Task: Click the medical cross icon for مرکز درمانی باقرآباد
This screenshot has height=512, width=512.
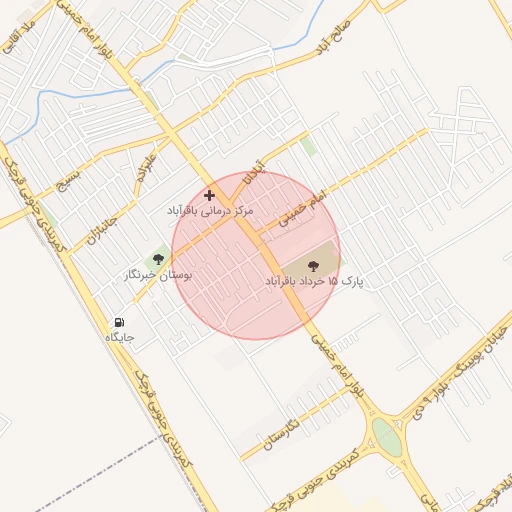Action: point(209,195)
